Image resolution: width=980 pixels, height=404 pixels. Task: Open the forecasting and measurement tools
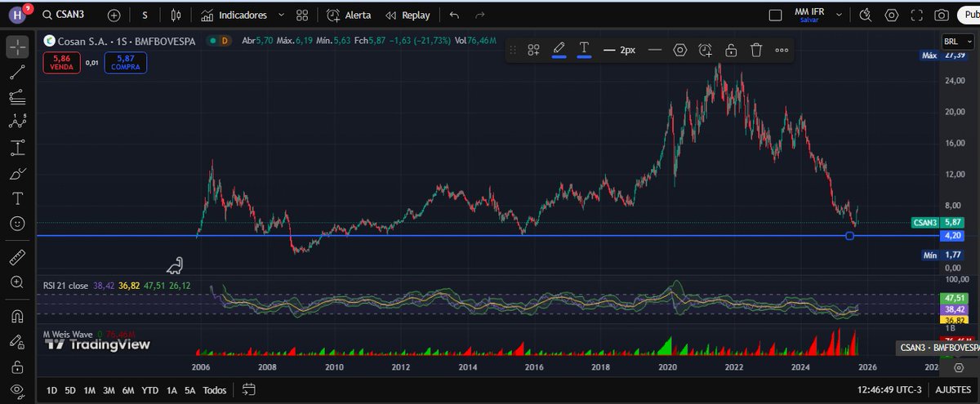(x=17, y=149)
